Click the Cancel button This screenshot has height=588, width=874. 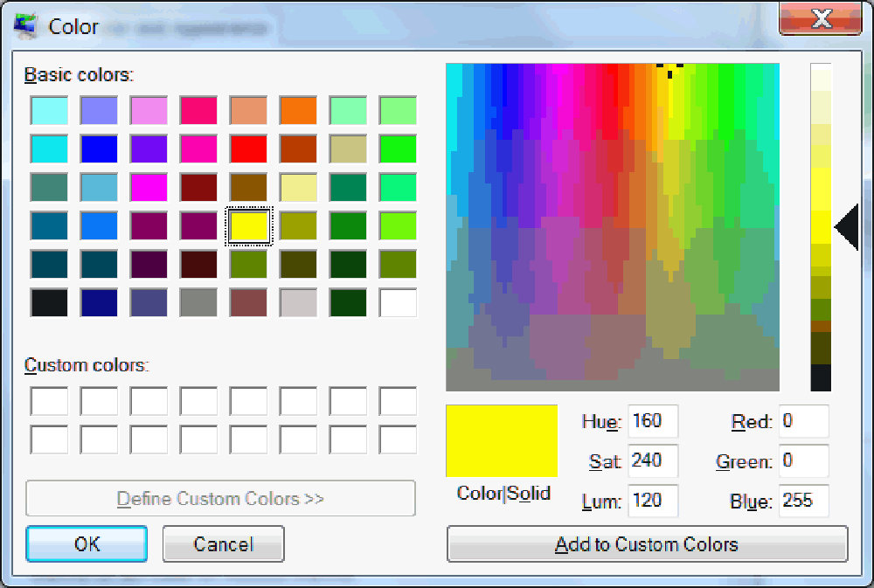pyautogui.click(x=223, y=543)
